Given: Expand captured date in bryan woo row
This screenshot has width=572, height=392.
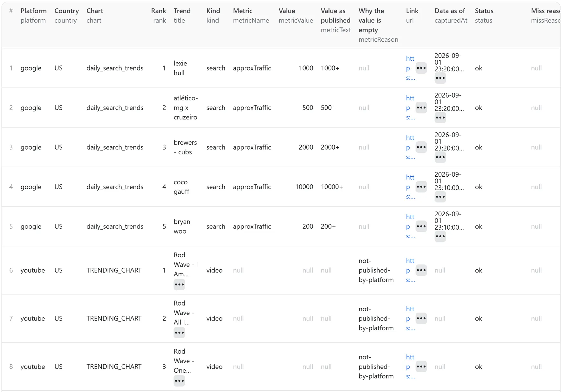Looking at the screenshot, I should click(x=440, y=236).
